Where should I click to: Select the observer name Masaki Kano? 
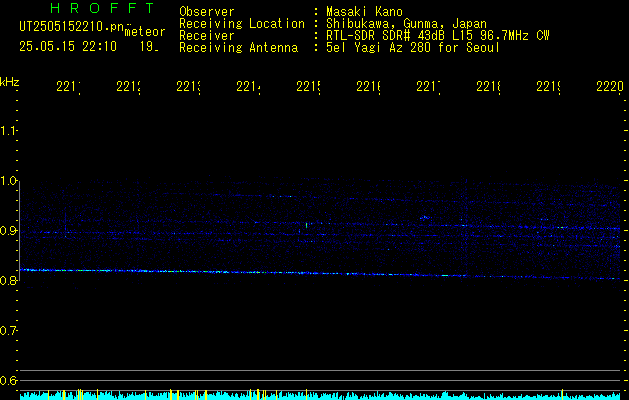[364, 12]
